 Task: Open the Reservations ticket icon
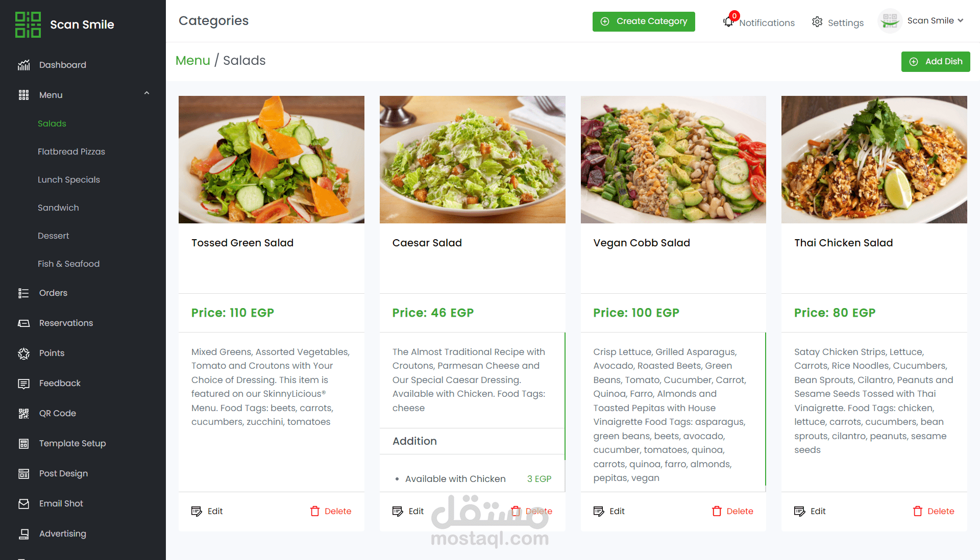tap(23, 323)
